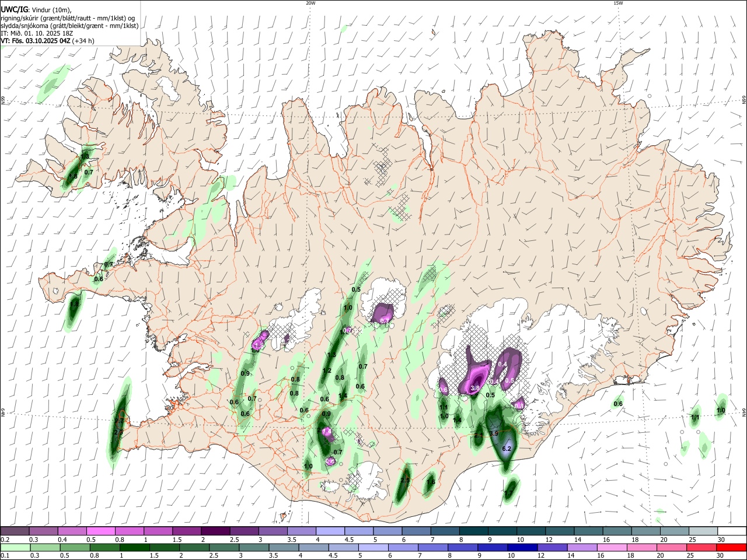
Task: Choose the 0.4 orchid swatch in upper snow legend
Action: (x=72, y=531)
